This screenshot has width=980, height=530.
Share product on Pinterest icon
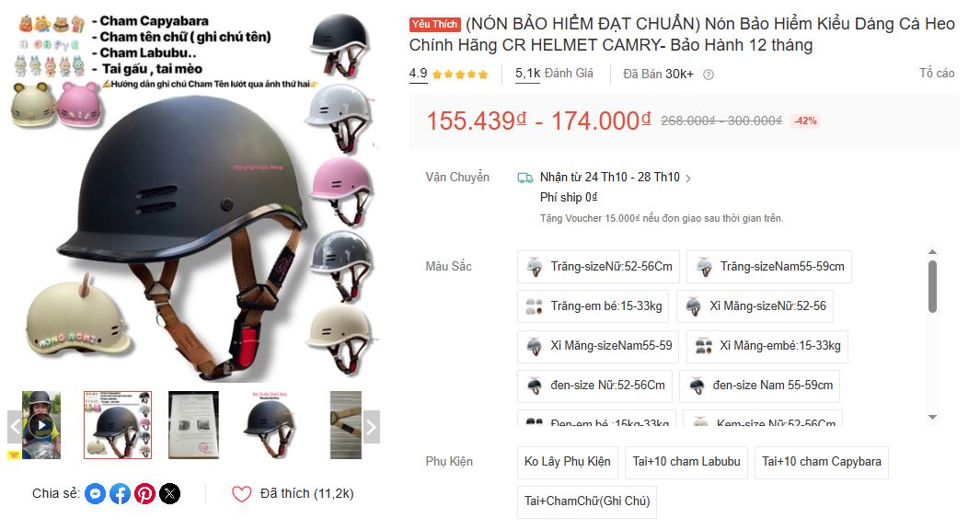(x=145, y=494)
